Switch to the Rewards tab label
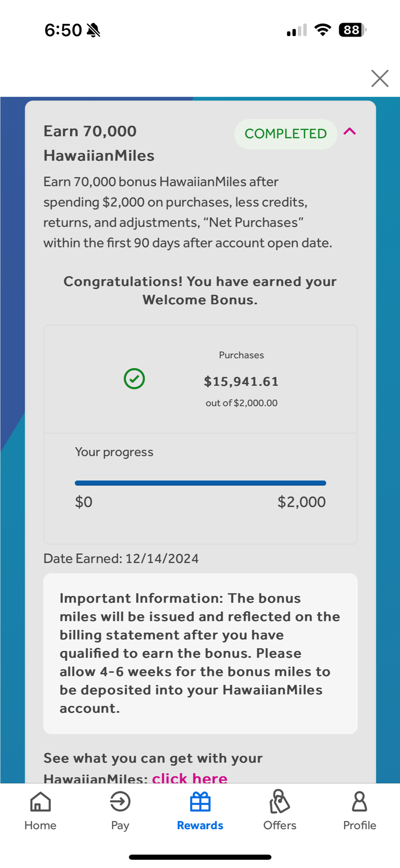400x868 pixels. pos(200,825)
